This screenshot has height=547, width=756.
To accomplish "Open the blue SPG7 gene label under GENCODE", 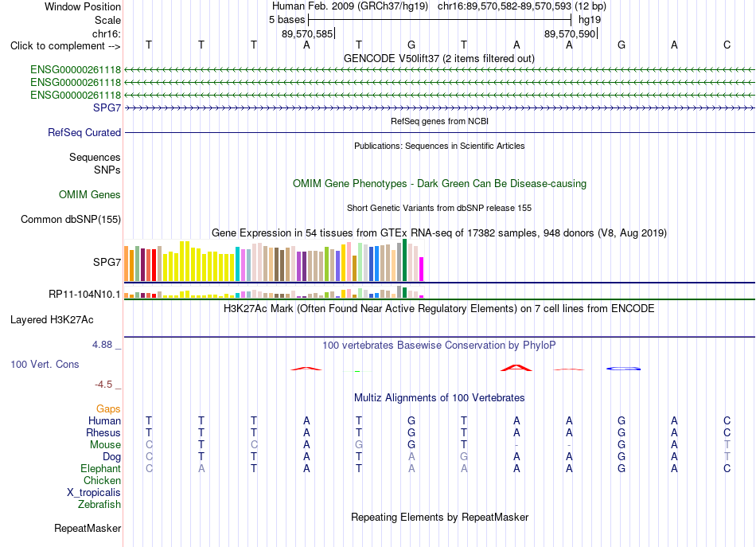I will (x=107, y=107).
